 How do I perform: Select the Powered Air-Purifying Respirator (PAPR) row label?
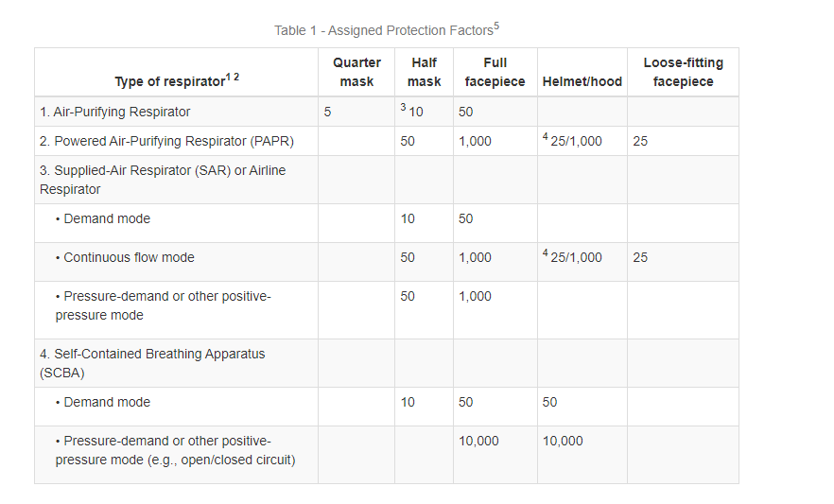click(x=166, y=142)
